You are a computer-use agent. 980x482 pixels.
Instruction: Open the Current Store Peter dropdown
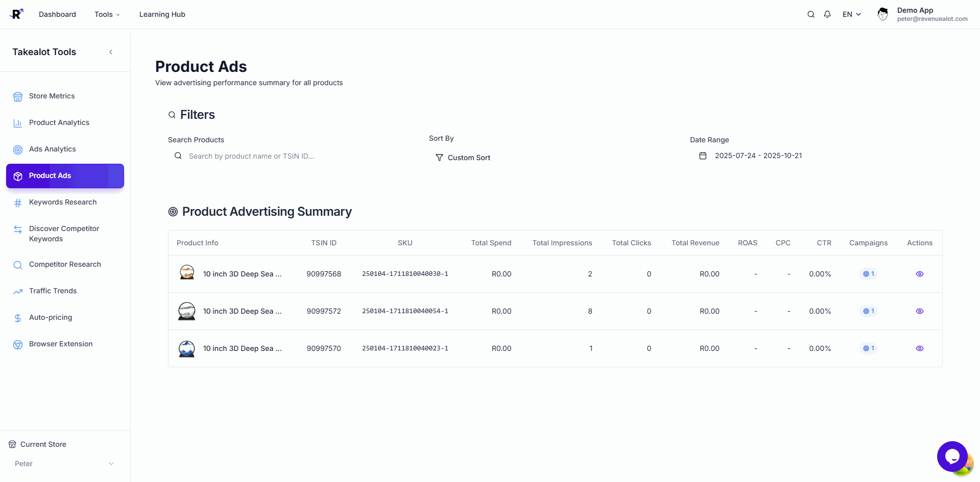65,464
